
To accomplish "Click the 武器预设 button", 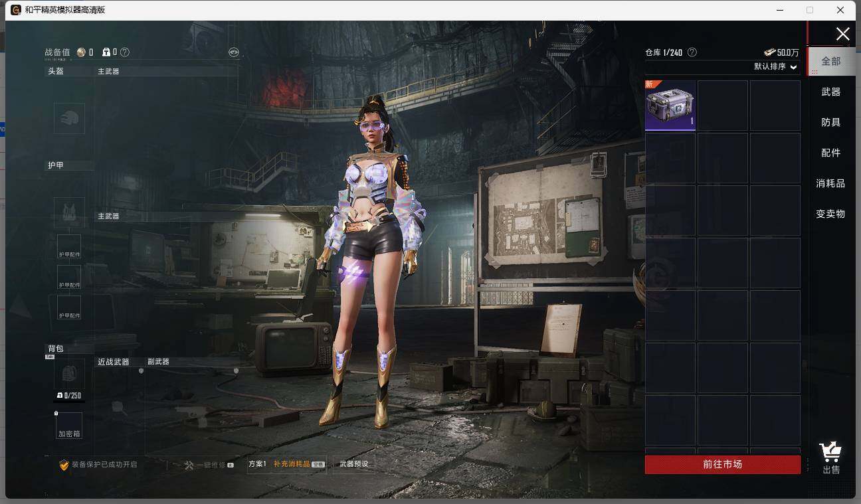I will (353, 464).
